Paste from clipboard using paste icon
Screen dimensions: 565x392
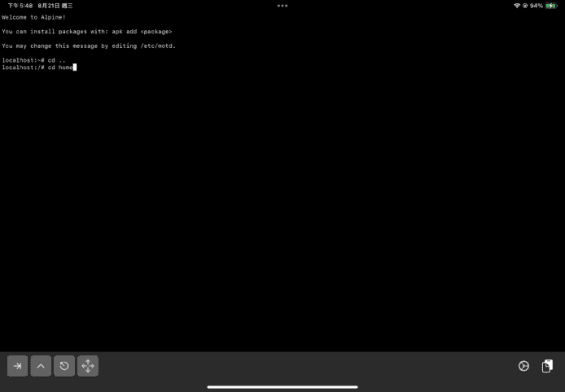[547, 366]
